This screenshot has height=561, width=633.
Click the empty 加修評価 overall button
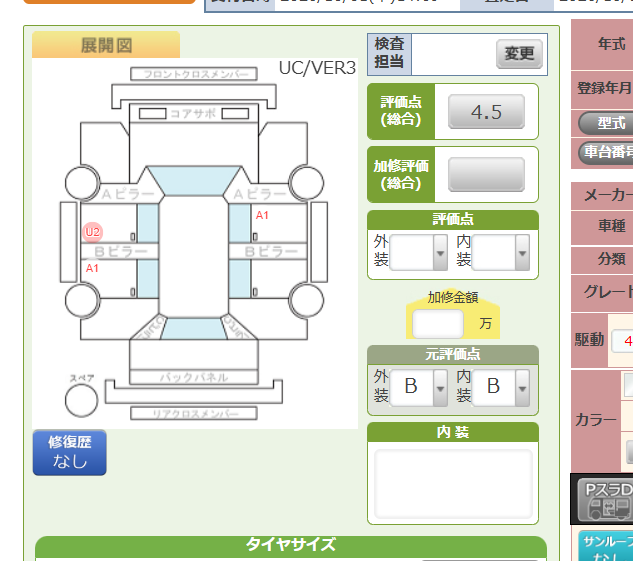(x=486, y=174)
